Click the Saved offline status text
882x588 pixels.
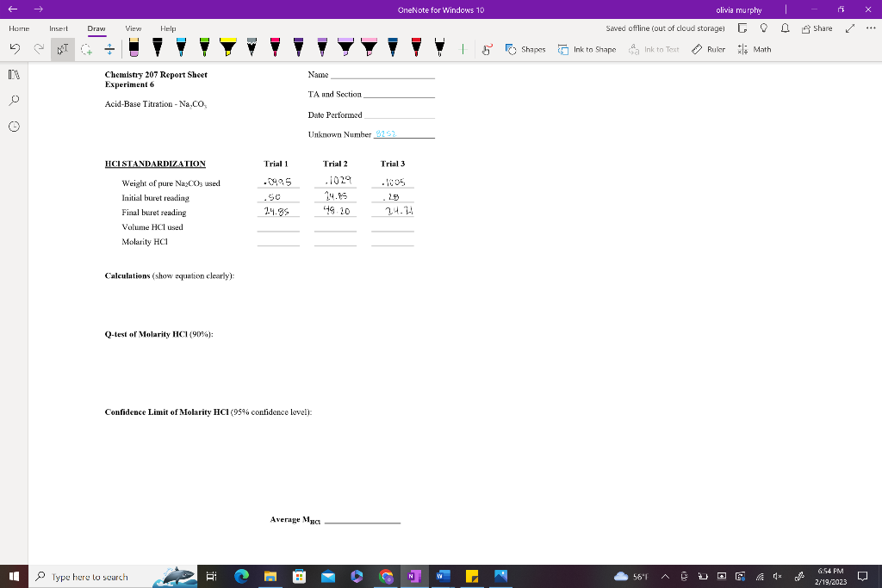(665, 28)
